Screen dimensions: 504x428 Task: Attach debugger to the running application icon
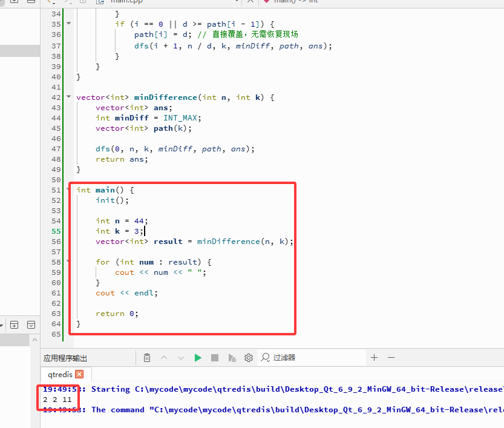click(232, 358)
